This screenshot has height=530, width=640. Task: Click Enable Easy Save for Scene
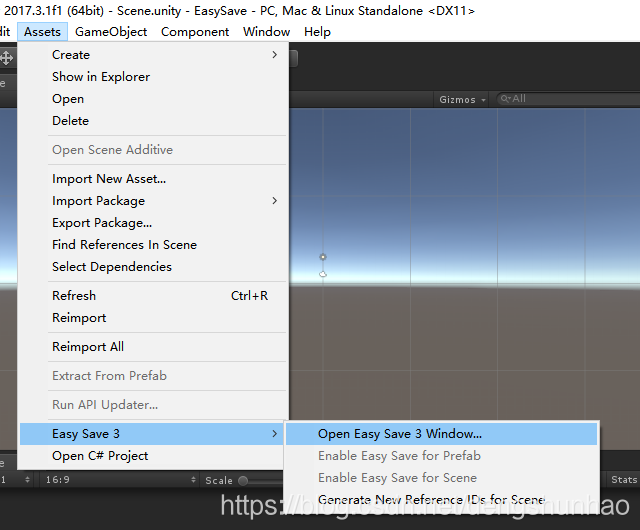point(442,478)
